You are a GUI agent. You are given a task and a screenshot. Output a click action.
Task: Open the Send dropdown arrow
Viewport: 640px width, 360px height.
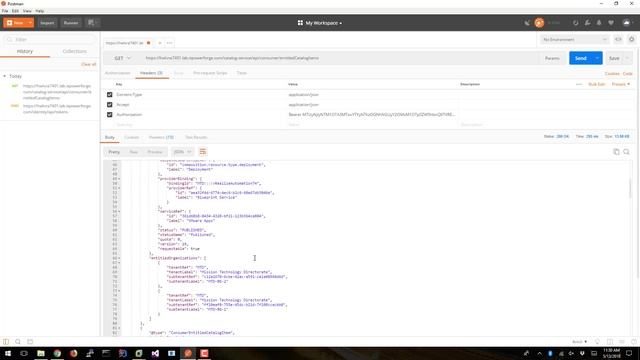(x=597, y=58)
